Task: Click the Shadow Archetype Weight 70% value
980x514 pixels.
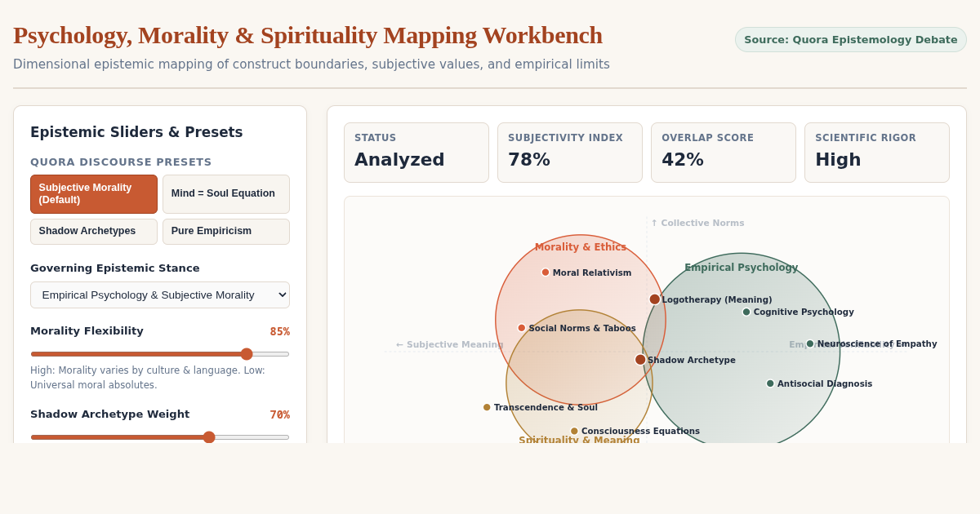Action: (279, 414)
